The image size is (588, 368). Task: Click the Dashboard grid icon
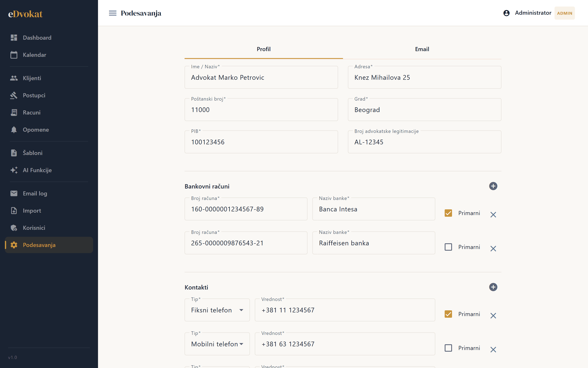point(14,38)
